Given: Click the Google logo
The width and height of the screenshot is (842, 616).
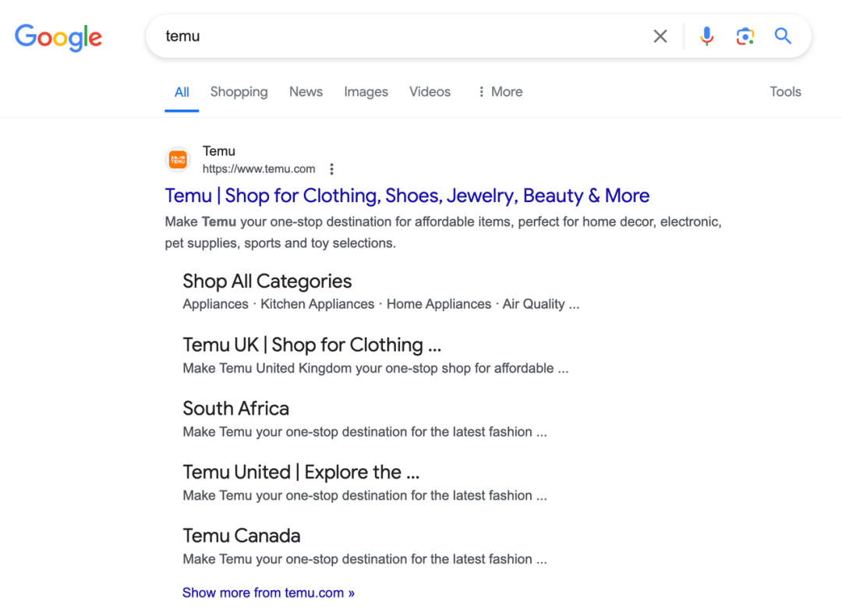Looking at the screenshot, I should (x=58, y=37).
